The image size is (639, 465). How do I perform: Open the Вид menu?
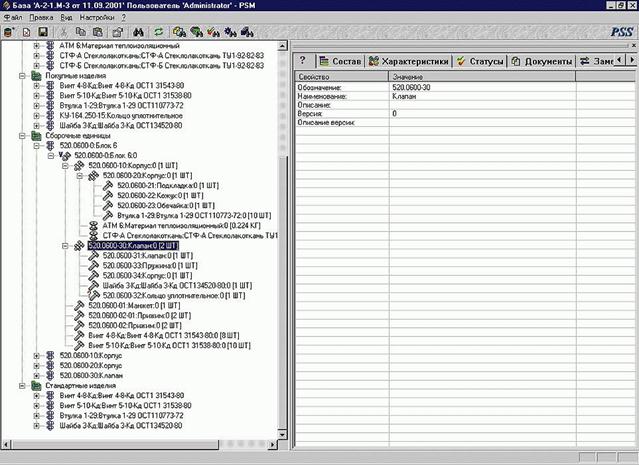pos(66,18)
